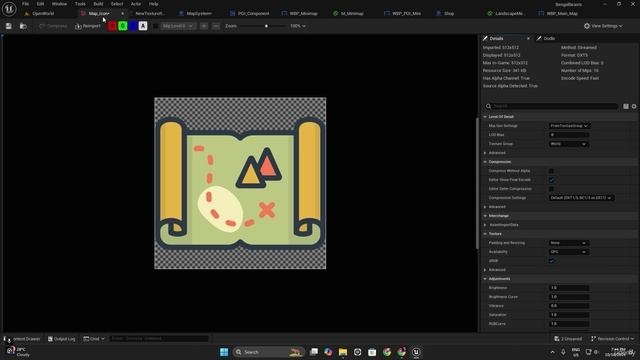Screen dimensions: 640x360
Task: Open the Content Drawer
Action: pyautogui.click(x=23, y=338)
